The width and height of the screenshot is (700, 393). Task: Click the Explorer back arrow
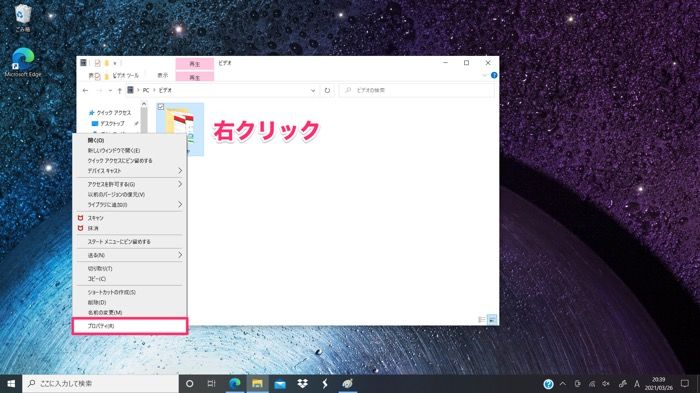coord(85,90)
